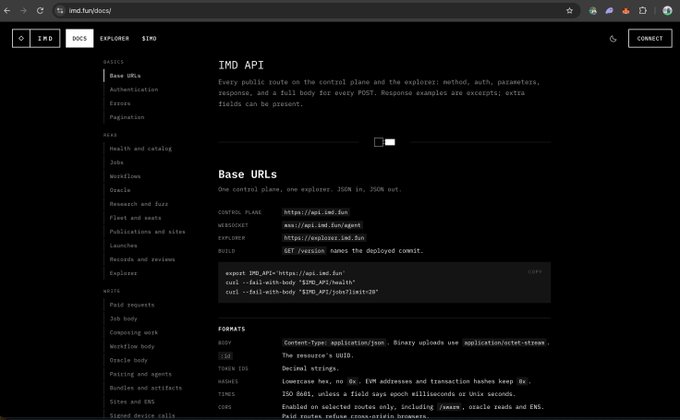The width and height of the screenshot is (680, 420).
Task: Click the application/octet-stream code text
Action: (504, 343)
